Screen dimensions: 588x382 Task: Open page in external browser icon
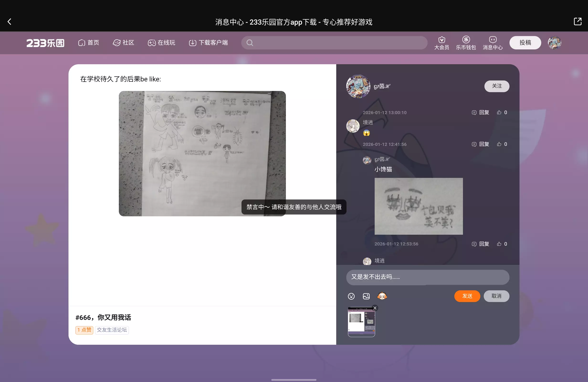(577, 21)
